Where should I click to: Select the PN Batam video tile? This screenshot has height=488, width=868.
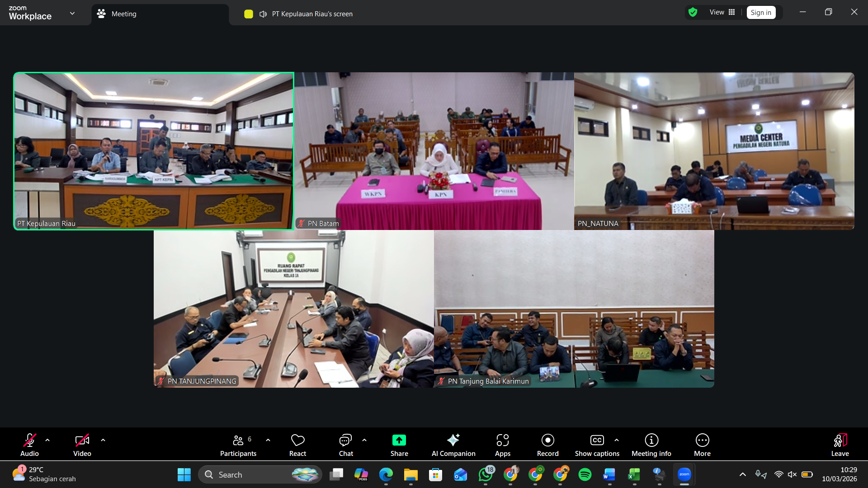click(x=434, y=151)
